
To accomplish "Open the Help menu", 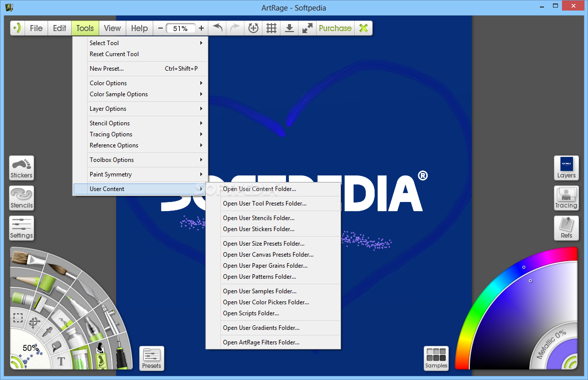I will pyautogui.click(x=140, y=28).
